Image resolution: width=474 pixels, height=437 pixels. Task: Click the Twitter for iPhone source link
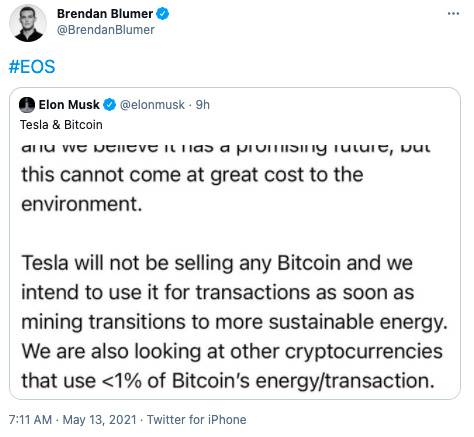tap(197, 419)
